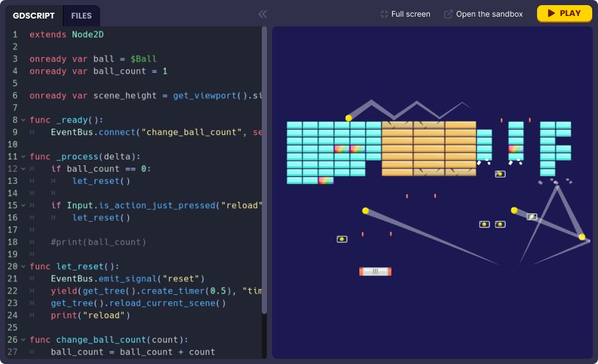598x364 pixels.
Task: Open the sandbox link text
Action: click(490, 14)
